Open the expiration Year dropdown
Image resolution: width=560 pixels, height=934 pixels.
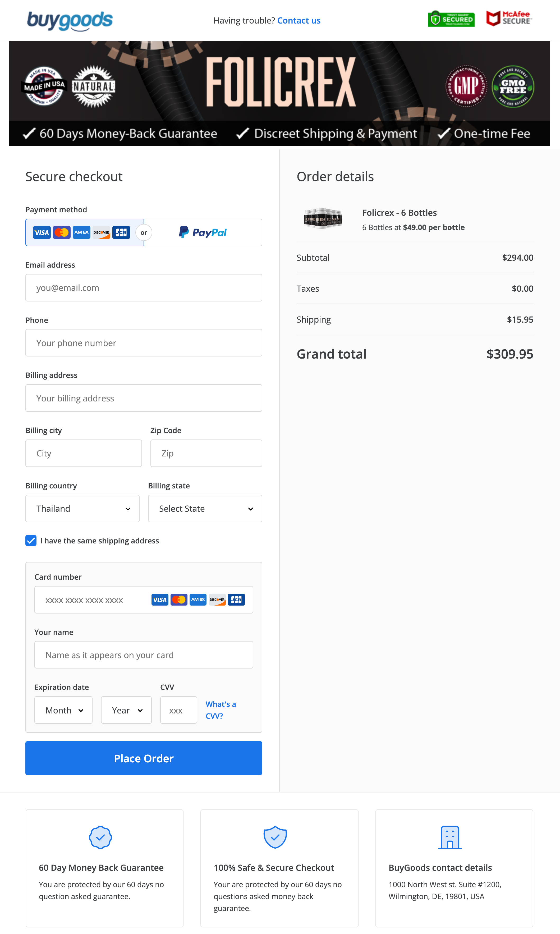click(126, 710)
